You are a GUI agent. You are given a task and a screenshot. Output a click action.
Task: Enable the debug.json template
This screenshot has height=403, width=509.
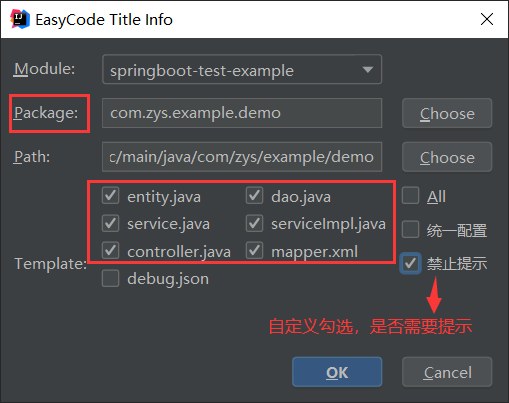click(110, 278)
